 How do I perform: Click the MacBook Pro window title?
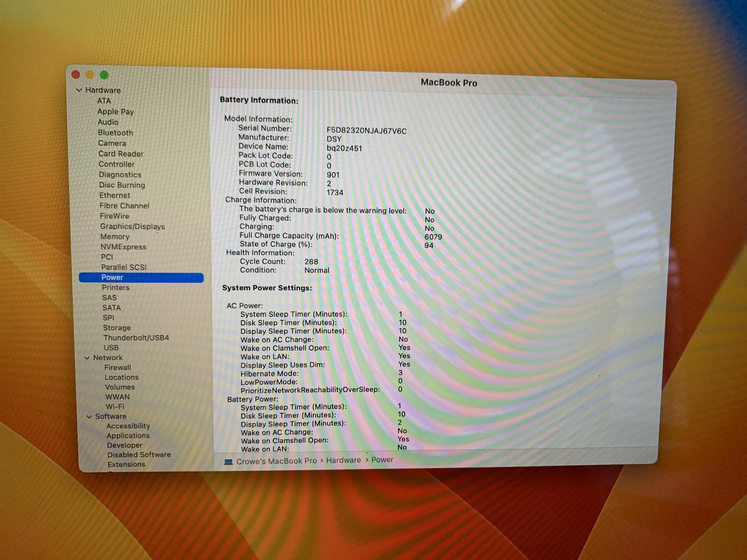pyautogui.click(x=449, y=82)
